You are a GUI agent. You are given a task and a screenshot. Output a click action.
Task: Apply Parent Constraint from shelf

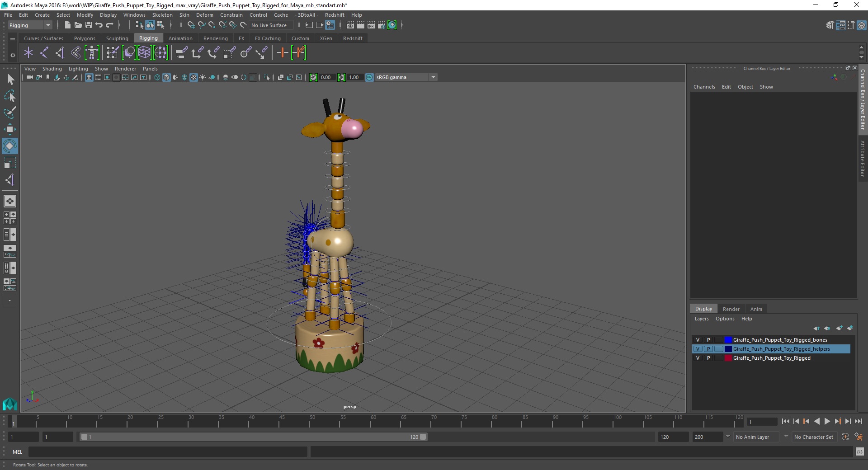(x=181, y=53)
